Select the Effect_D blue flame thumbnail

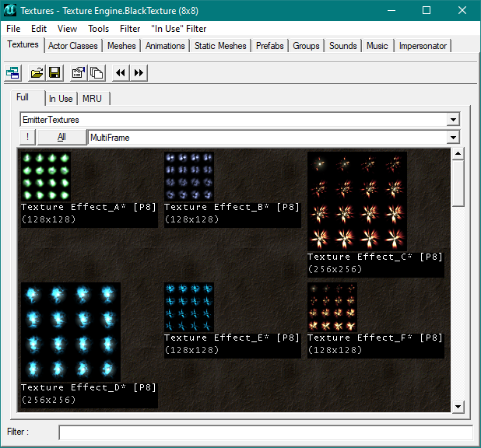click(71, 332)
